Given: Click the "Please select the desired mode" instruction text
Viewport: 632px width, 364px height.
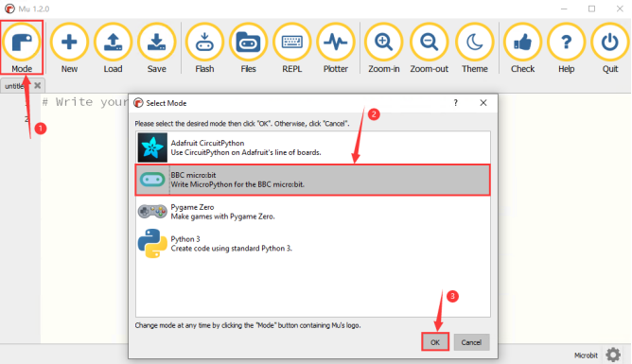Looking at the screenshot, I should click(x=242, y=124).
